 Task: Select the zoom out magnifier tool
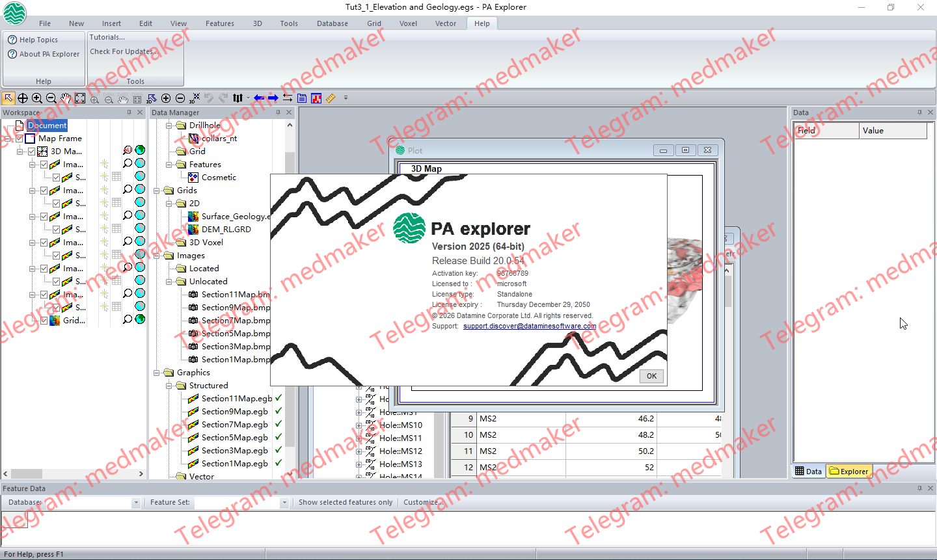coord(51,98)
